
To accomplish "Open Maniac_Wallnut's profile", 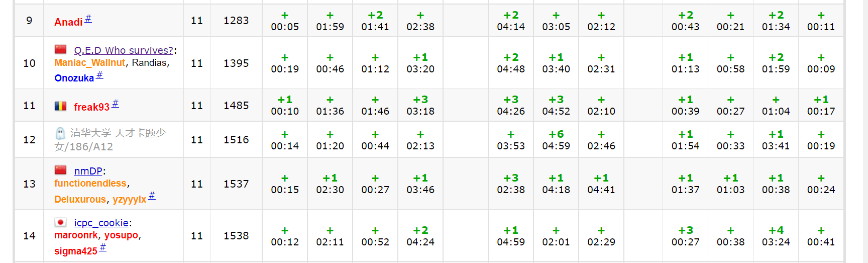I will click(90, 63).
